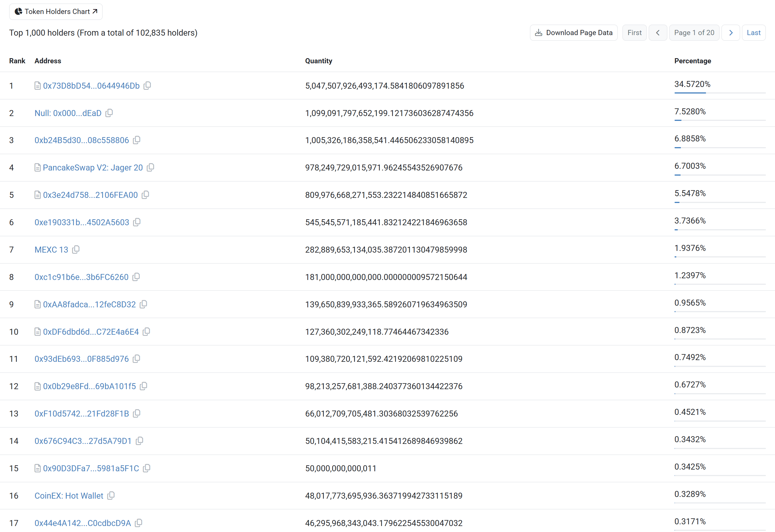This screenshot has width=775, height=532.
Task: Open holder 0x676C94C3...27d5A79D1
Action: pyautogui.click(x=83, y=441)
